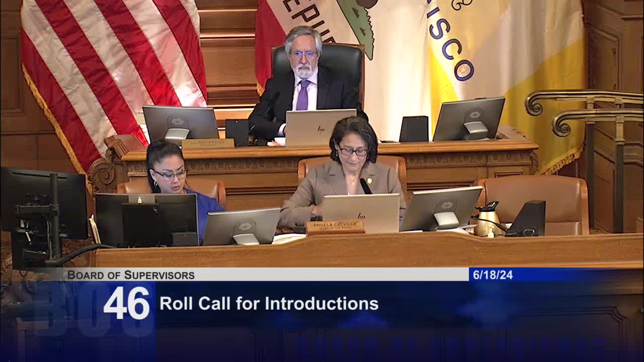Click the black monitor on left stand
Image resolution: width=644 pixels, height=362 pixels.
(43, 203)
